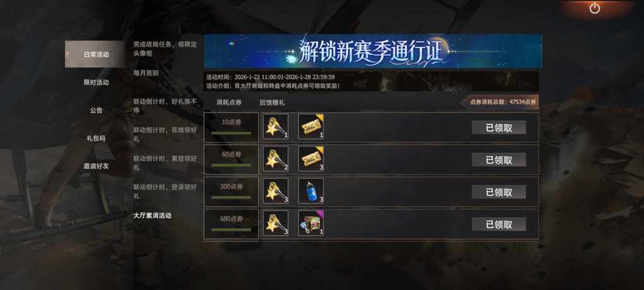Click 已领取 button for 10点券 reward
Image resolution: width=644 pixels, height=290 pixels.
(x=499, y=128)
